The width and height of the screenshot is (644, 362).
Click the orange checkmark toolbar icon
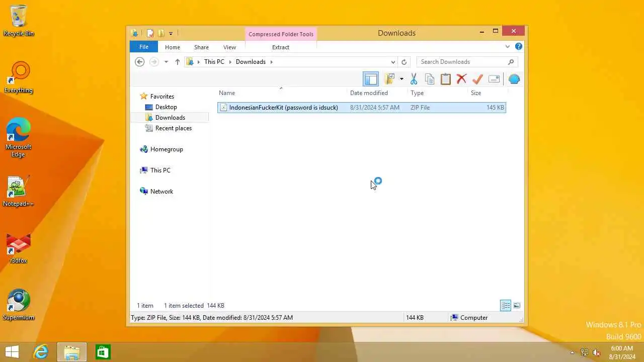coord(477,79)
